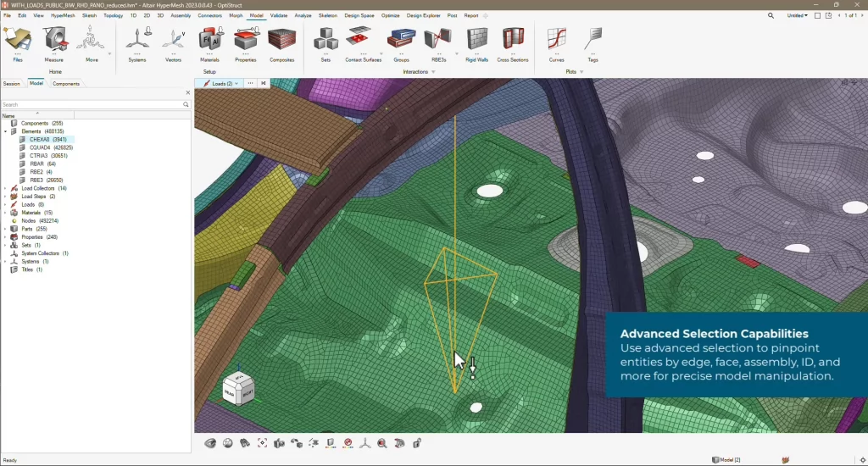868x466 pixels.
Task: Open the Rigid Walls tool
Action: point(476,44)
